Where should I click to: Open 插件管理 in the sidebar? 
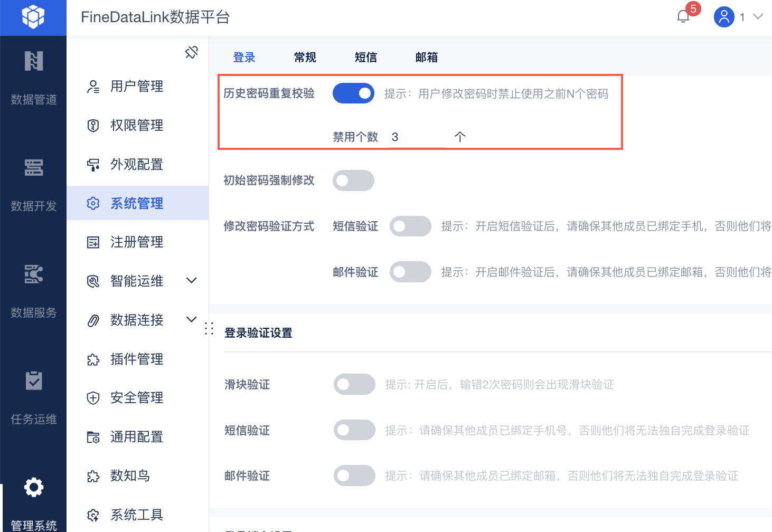pos(136,359)
